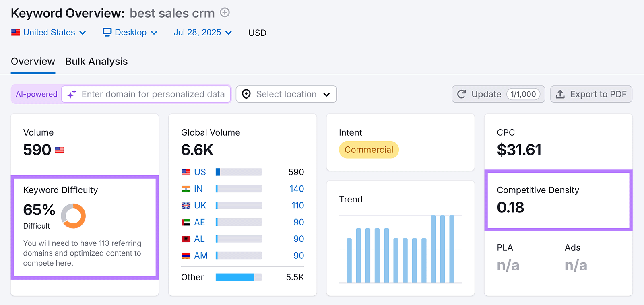
Task: Open the United States country dropdown
Action: click(x=49, y=32)
